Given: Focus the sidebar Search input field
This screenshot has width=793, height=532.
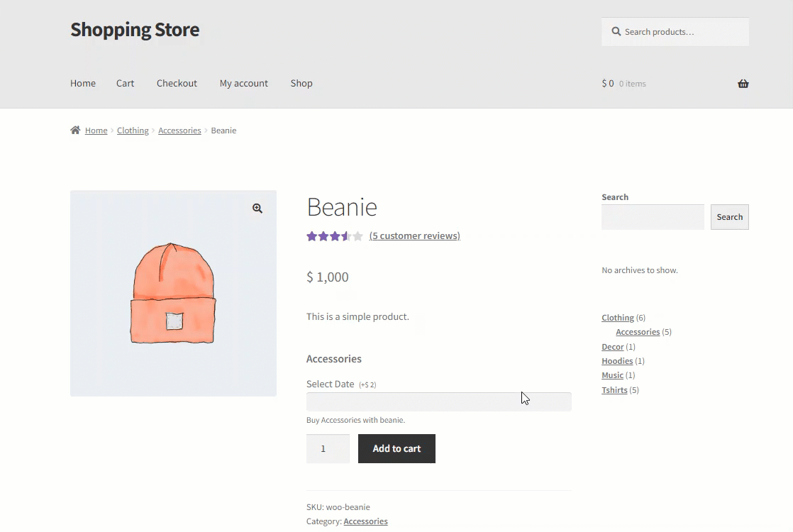Looking at the screenshot, I should click(x=653, y=217).
